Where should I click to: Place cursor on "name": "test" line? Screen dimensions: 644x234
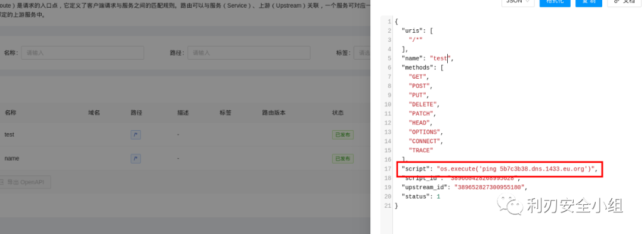pos(427,59)
